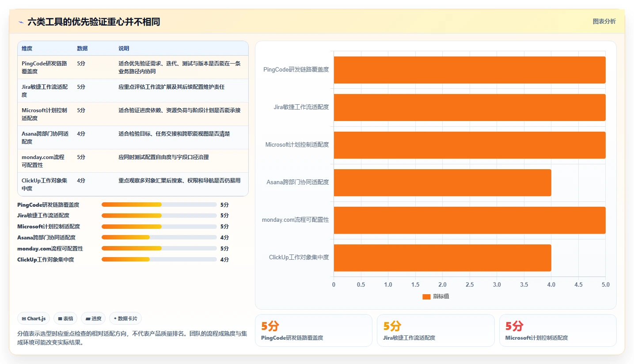
Task: Open the Microsoft计划控制适配度 data card
Action: point(558,330)
